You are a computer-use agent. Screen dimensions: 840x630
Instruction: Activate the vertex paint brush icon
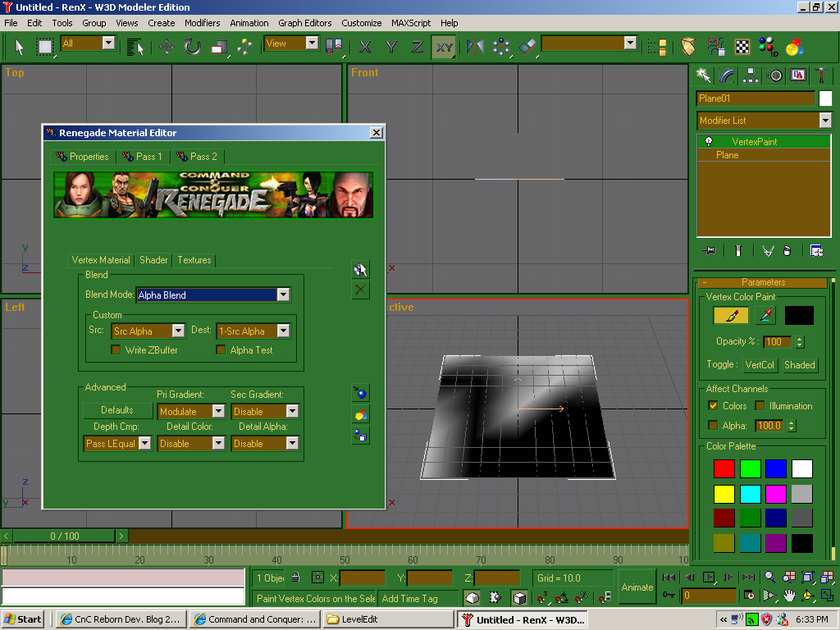731,315
